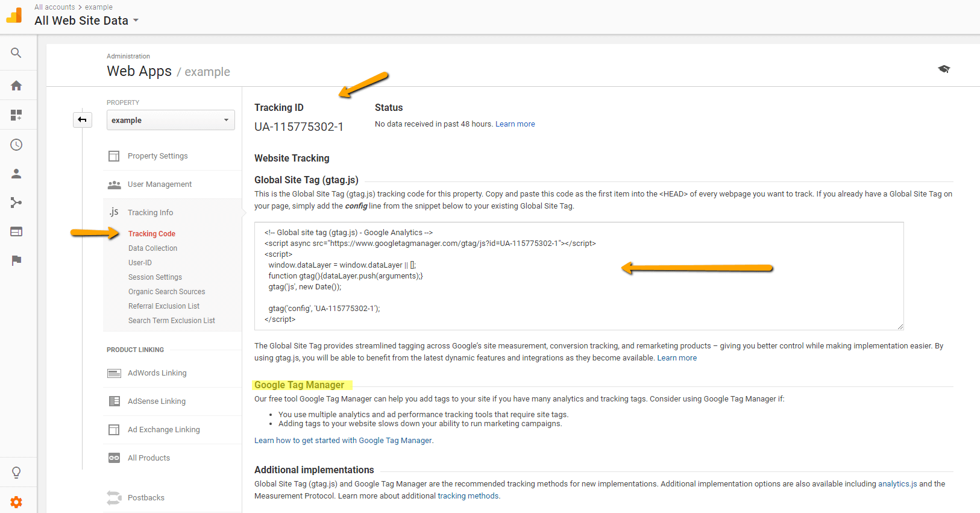The image size is (980, 513).
Task: Click the Property Settings icon
Action: [114, 156]
